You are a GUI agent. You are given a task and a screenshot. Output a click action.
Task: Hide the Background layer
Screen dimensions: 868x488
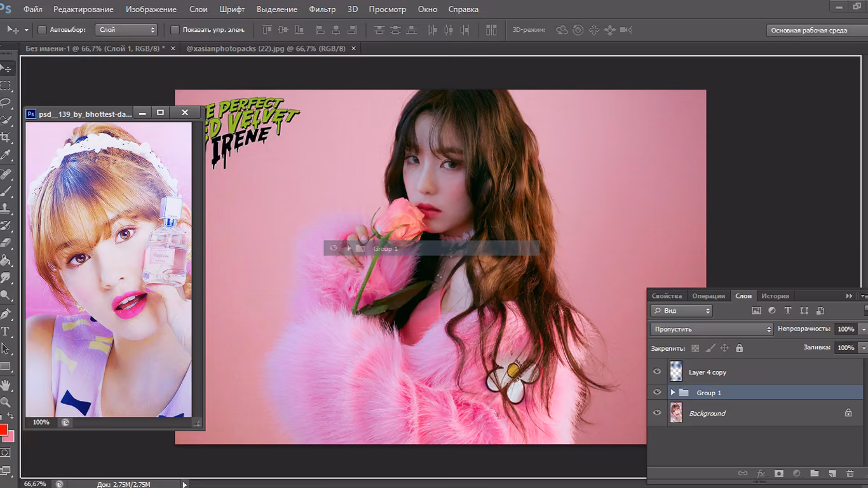coord(657,413)
